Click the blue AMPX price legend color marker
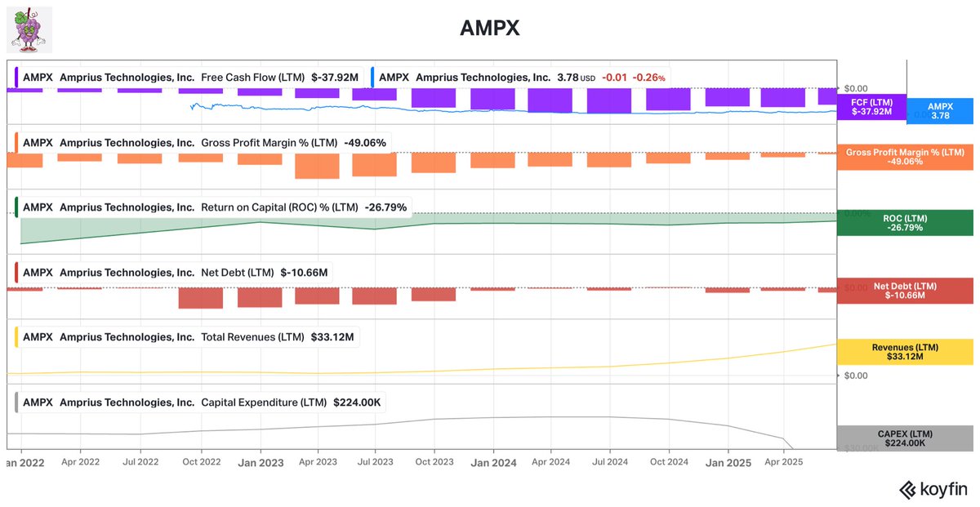Viewport: 980px width, 507px height. [372, 78]
